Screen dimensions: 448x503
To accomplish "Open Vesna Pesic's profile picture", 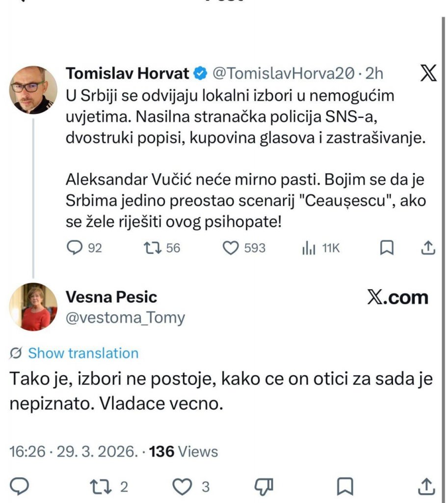I will (33, 306).
